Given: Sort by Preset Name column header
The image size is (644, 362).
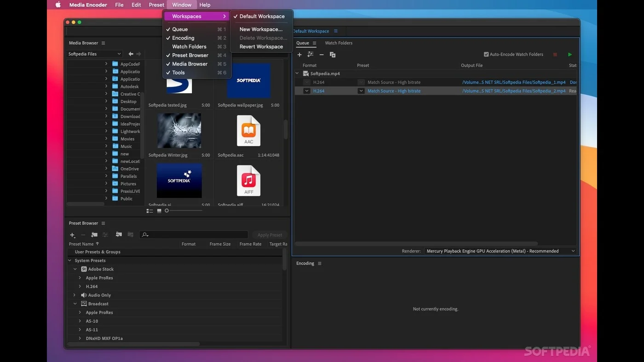Looking at the screenshot, I should [84, 244].
